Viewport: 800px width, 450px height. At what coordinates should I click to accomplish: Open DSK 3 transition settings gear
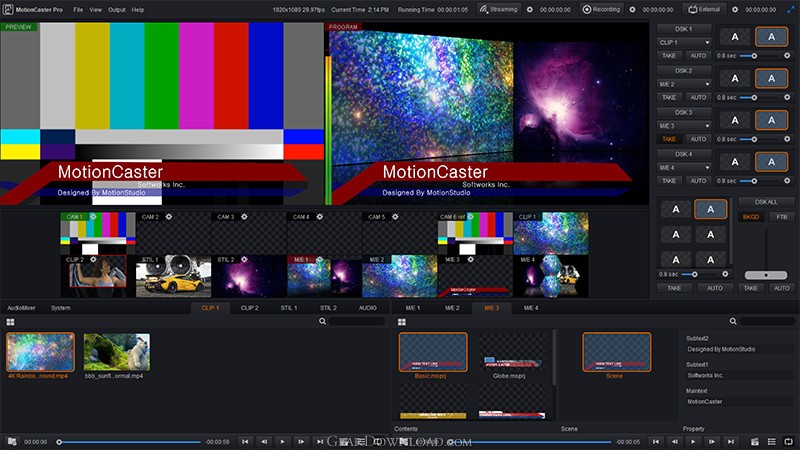pyautogui.click(x=787, y=139)
